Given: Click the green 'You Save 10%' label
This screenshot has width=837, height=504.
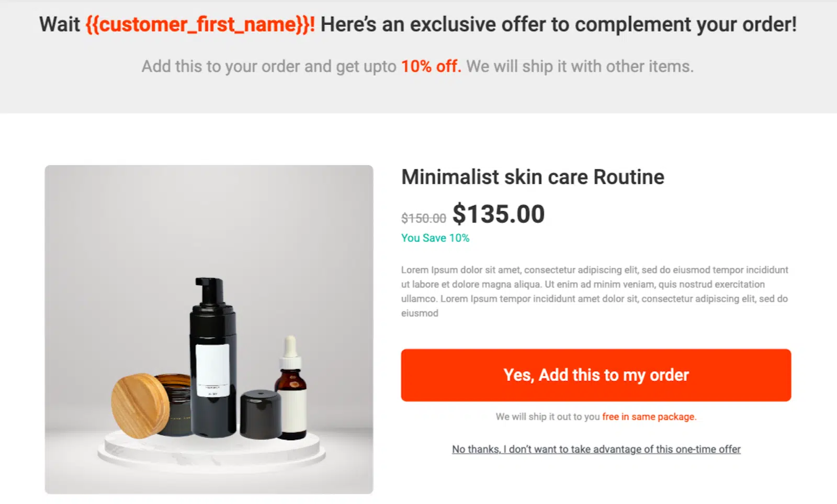Looking at the screenshot, I should pos(435,238).
